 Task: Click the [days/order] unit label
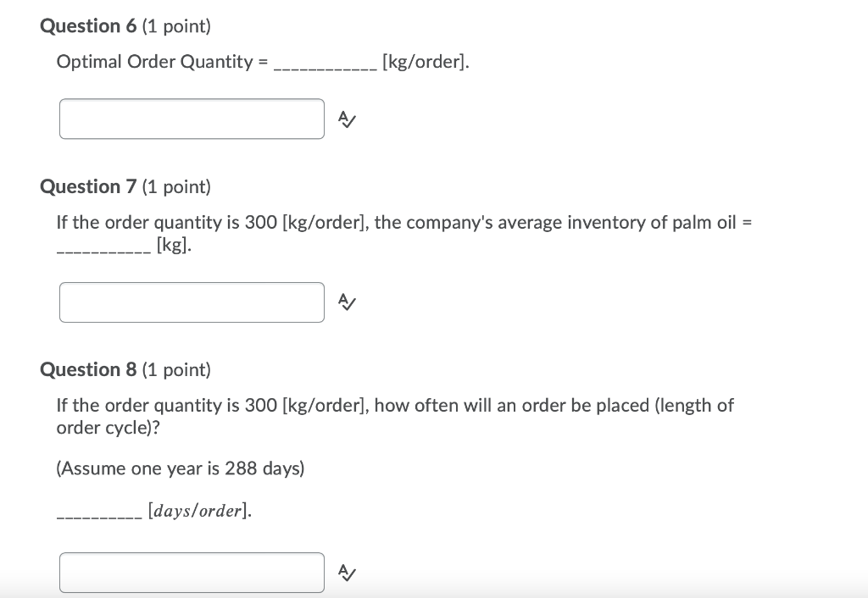199,511
